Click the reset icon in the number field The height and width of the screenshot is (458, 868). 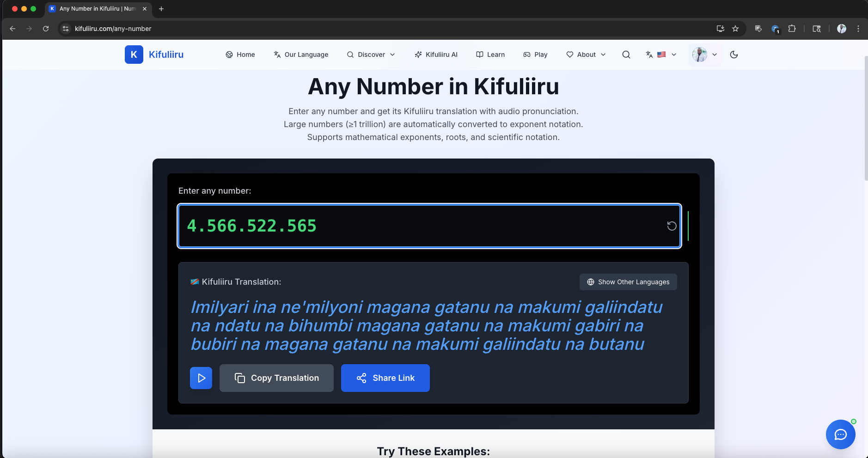pos(672,226)
